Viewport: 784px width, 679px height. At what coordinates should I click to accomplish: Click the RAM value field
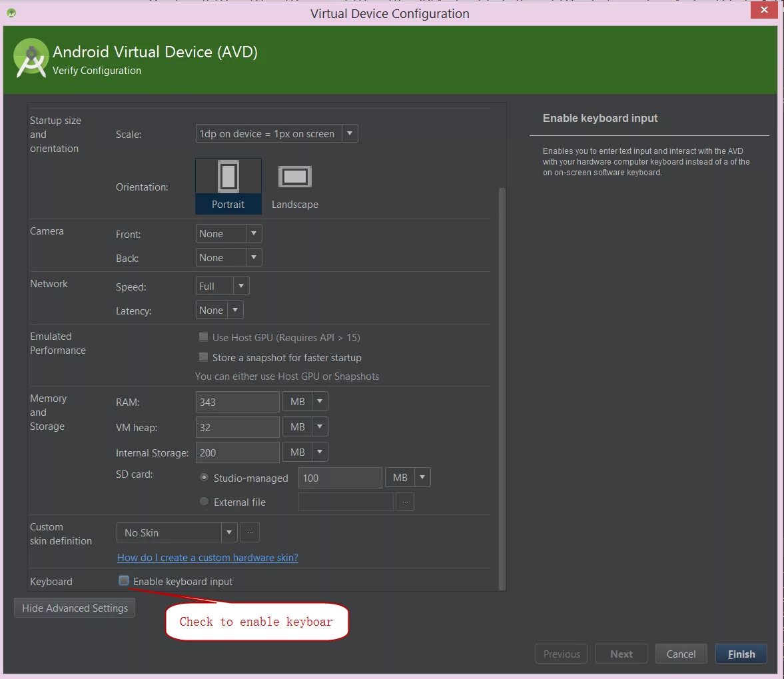238,402
